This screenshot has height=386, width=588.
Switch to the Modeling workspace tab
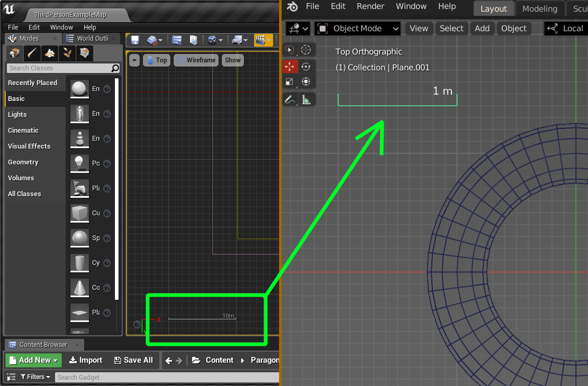(540, 8)
